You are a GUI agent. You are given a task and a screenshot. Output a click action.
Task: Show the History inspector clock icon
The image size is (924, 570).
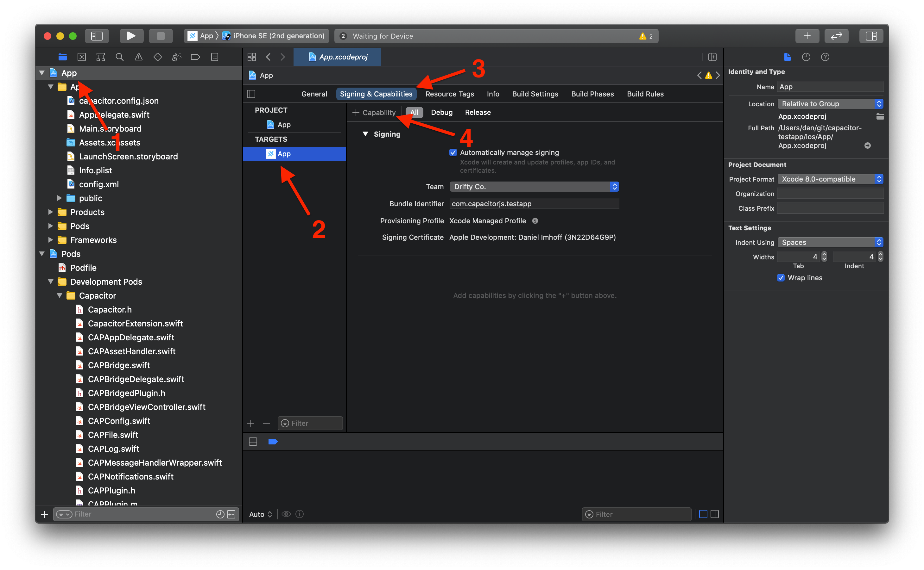click(x=806, y=57)
